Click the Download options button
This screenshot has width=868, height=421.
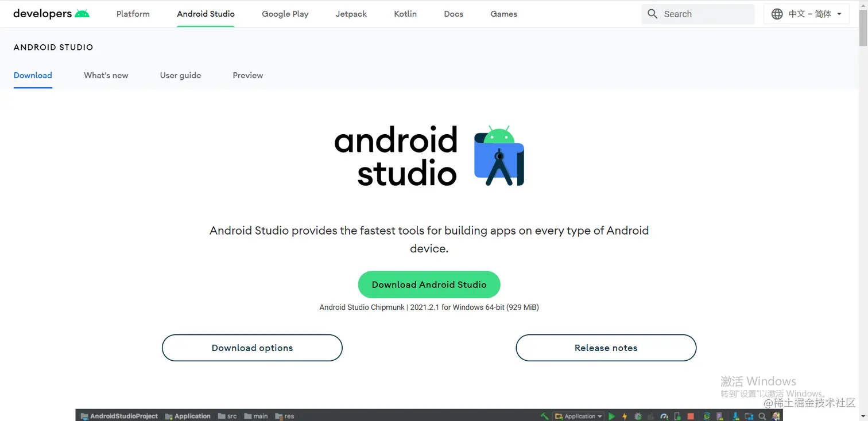[x=252, y=348]
